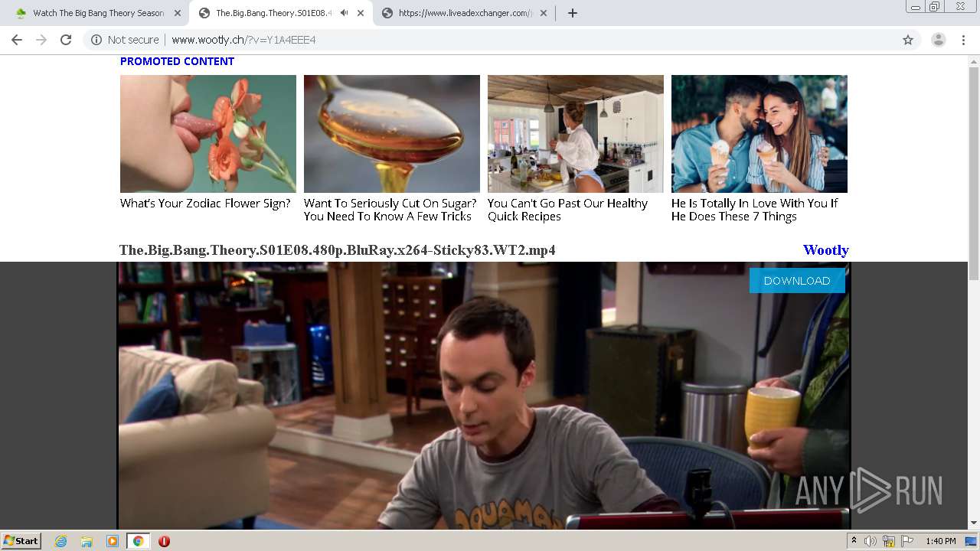980x551 pixels.
Task: Open the couple with ice cream ad thumbnail
Action: pos(759,134)
